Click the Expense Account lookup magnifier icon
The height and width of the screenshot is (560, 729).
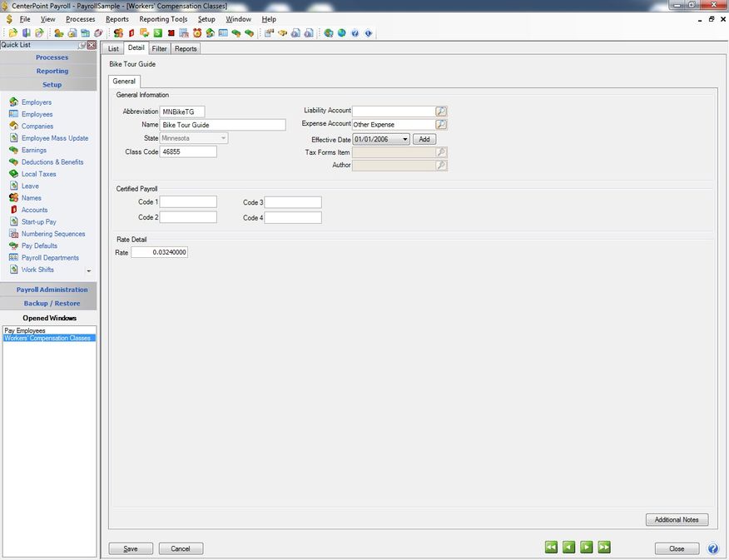click(x=442, y=125)
